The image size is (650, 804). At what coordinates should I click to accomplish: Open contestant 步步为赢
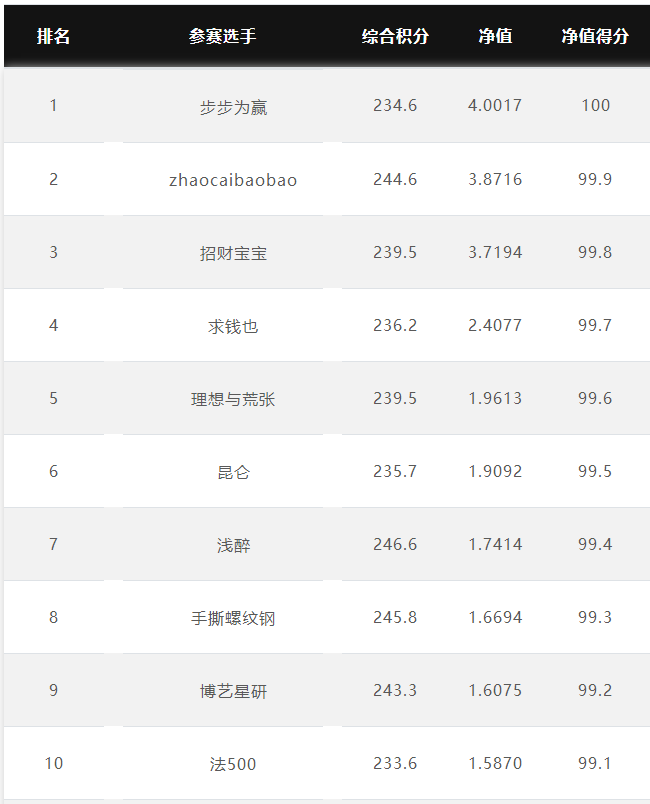tap(233, 107)
